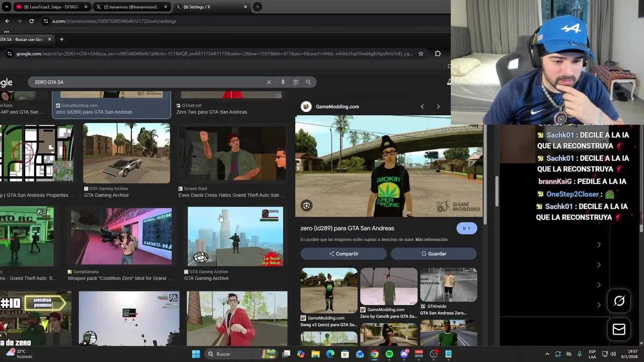This screenshot has width=644, height=362.
Task: Open Microsoft Edge from the taskbar
Action: 330,354
